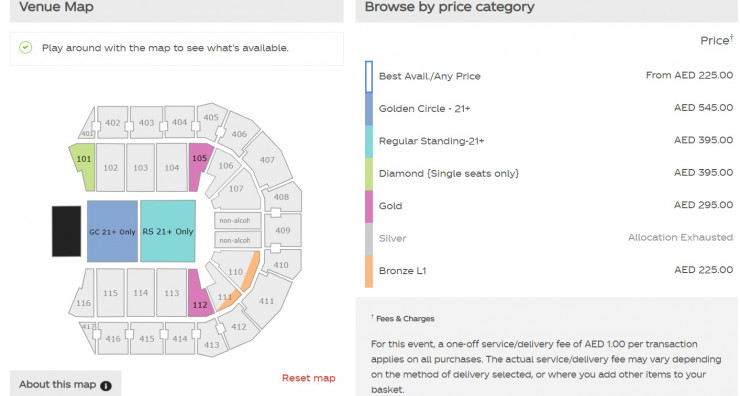
Task: Choose the Bronze L1 price category row
Action: click(x=549, y=271)
